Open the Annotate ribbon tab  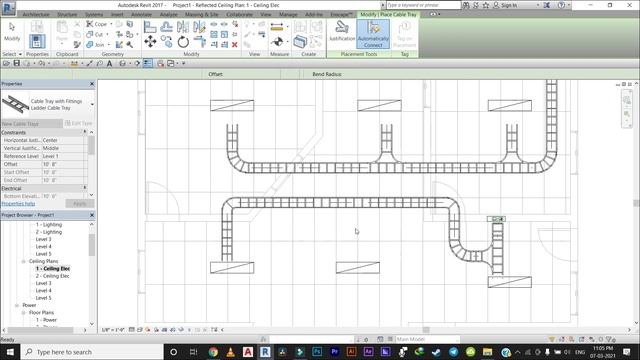coord(141,14)
